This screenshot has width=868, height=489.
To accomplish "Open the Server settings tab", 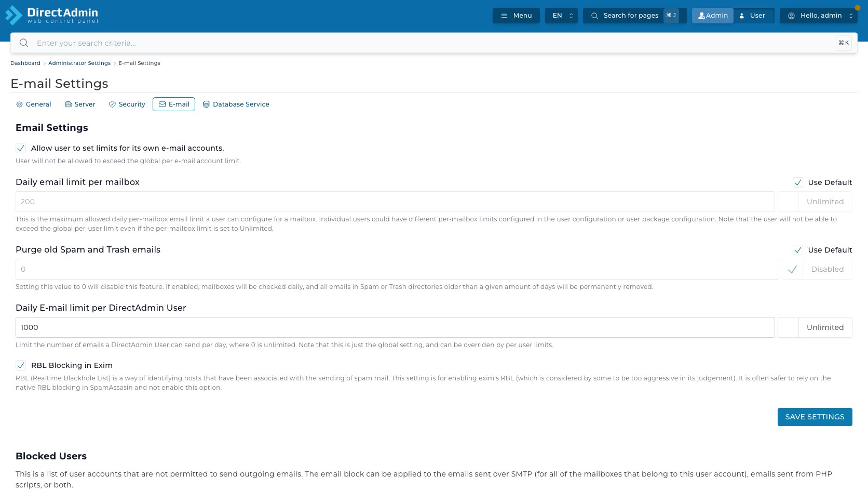I will 80,104.
